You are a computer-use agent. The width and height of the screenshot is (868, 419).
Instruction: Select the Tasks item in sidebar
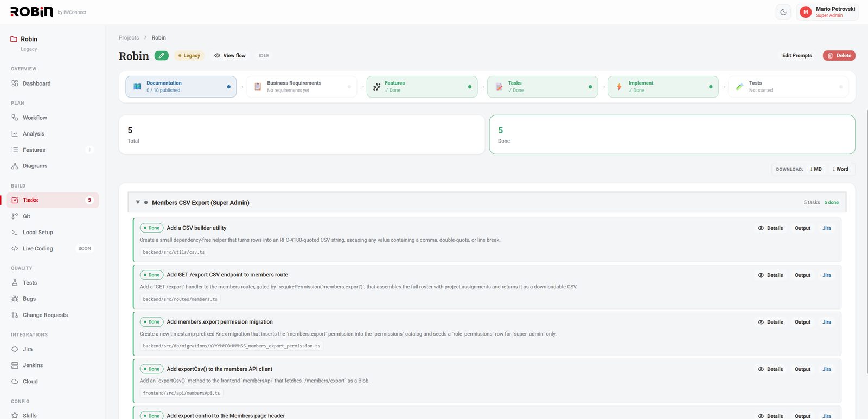(x=53, y=200)
